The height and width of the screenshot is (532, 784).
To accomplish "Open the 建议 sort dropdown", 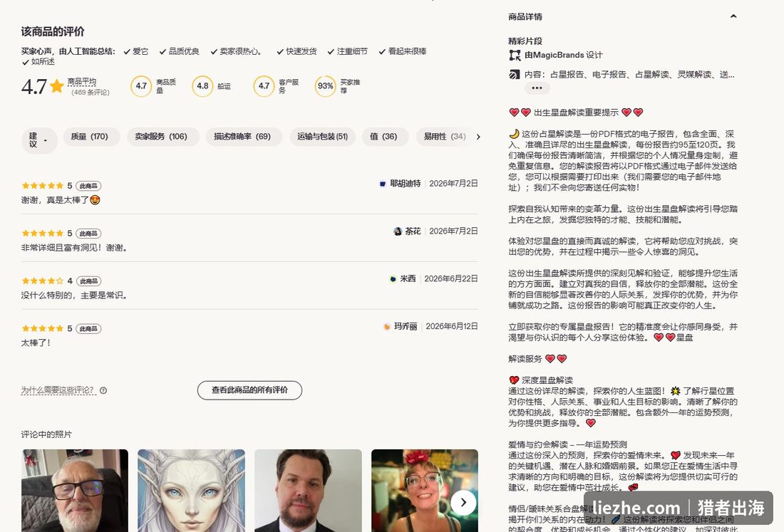I will pyautogui.click(x=39, y=140).
